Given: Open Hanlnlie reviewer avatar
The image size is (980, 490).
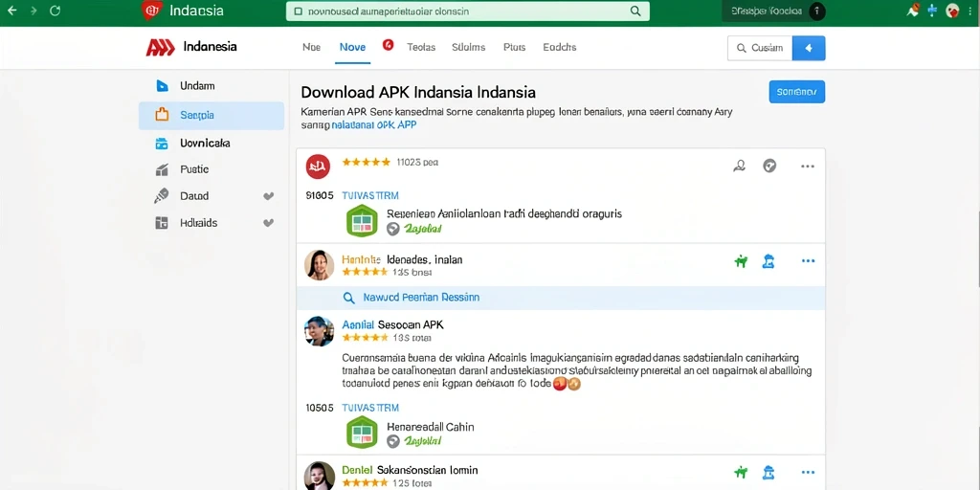Looking at the screenshot, I should (x=319, y=265).
